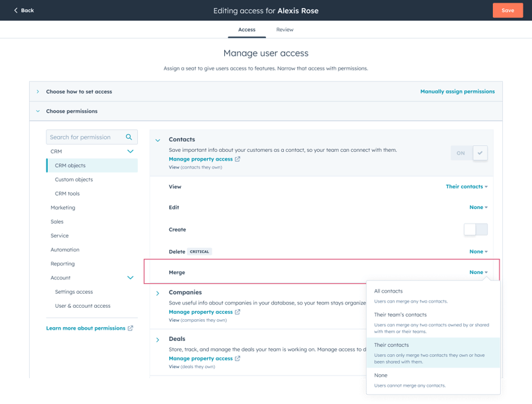
Task: Expand the Companies permissions section
Action: pyautogui.click(x=158, y=293)
